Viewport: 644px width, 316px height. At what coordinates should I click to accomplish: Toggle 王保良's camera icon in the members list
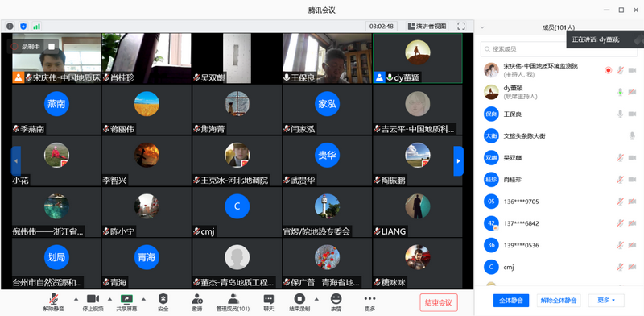pos(632,114)
